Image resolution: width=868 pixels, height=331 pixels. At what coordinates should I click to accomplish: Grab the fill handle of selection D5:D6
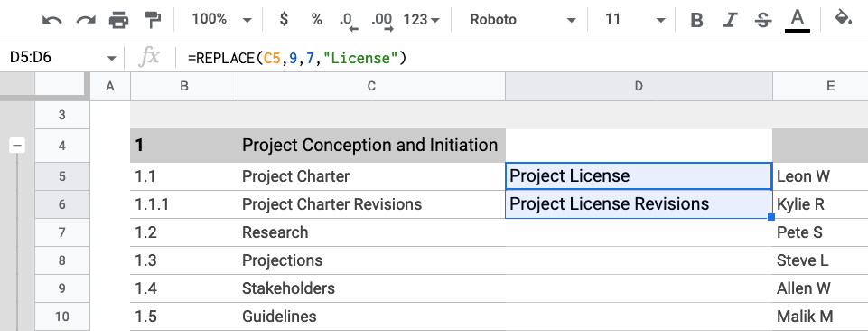tap(771, 217)
